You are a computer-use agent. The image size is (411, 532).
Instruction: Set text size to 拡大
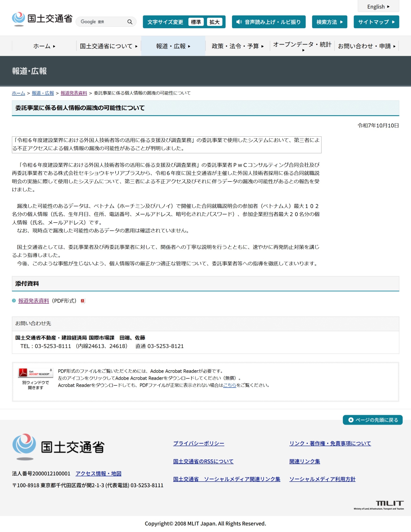pos(214,22)
